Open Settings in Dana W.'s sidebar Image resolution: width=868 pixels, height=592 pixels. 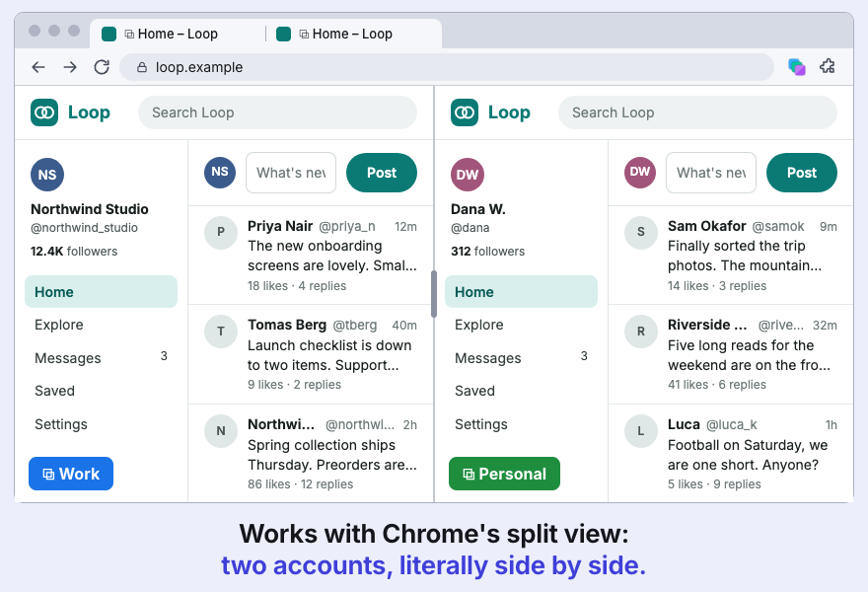(x=521, y=424)
